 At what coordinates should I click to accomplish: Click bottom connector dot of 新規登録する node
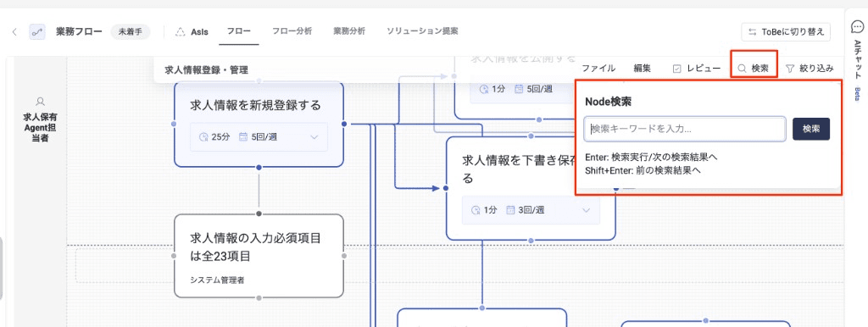click(x=259, y=167)
